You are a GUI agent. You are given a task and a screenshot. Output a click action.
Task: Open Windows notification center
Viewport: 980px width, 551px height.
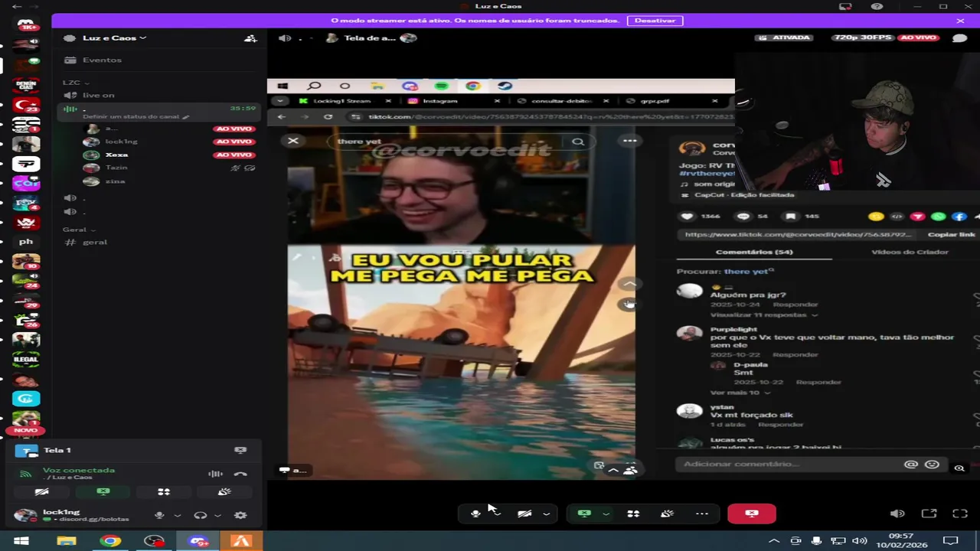(x=950, y=541)
